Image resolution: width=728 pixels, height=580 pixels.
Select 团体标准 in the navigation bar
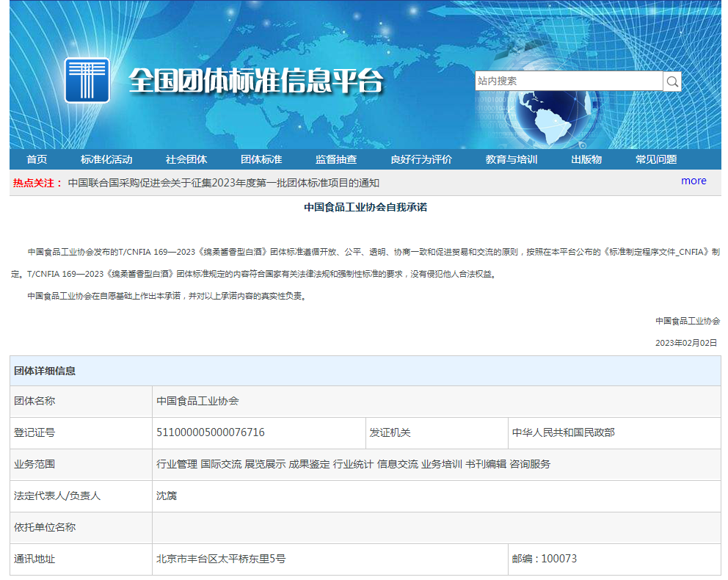[x=261, y=159]
